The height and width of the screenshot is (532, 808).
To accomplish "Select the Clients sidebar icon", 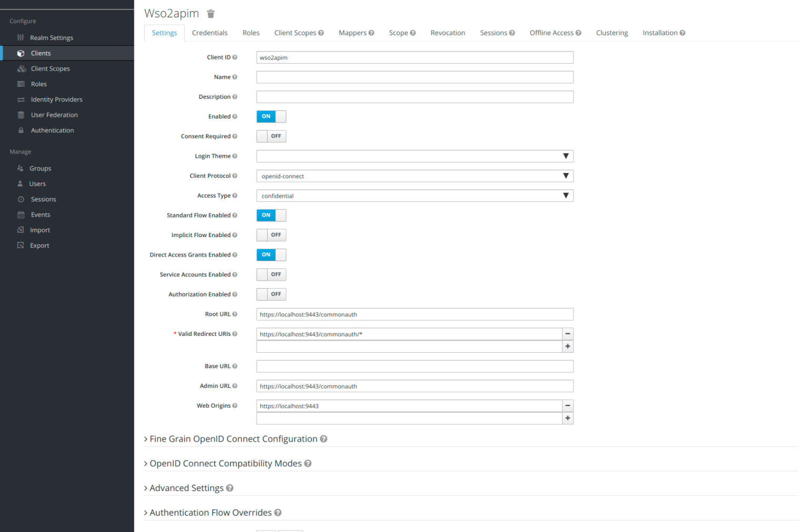I will (21, 53).
